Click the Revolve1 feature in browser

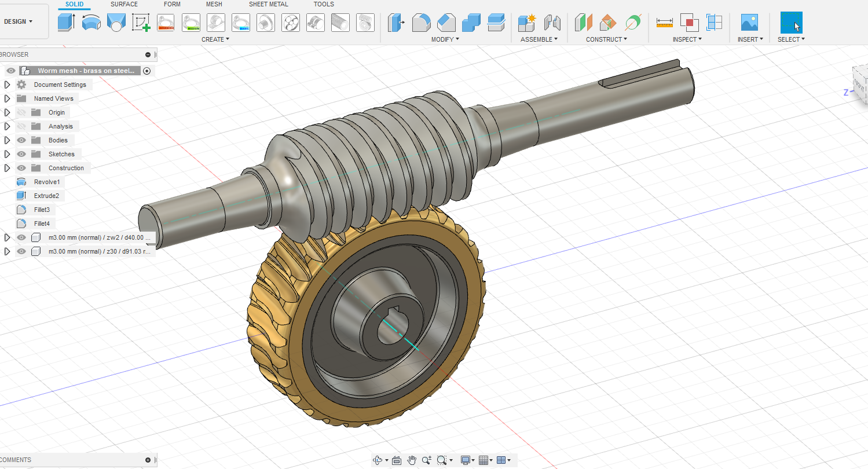tap(46, 182)
